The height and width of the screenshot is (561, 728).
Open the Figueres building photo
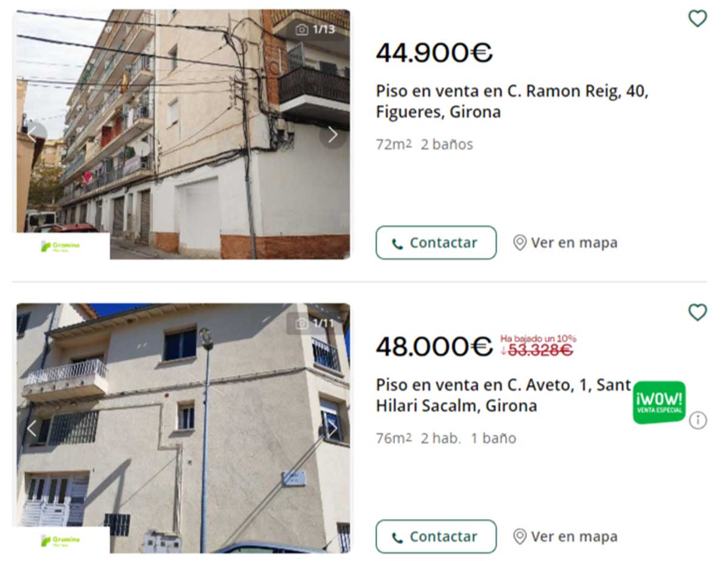point(183,134)
